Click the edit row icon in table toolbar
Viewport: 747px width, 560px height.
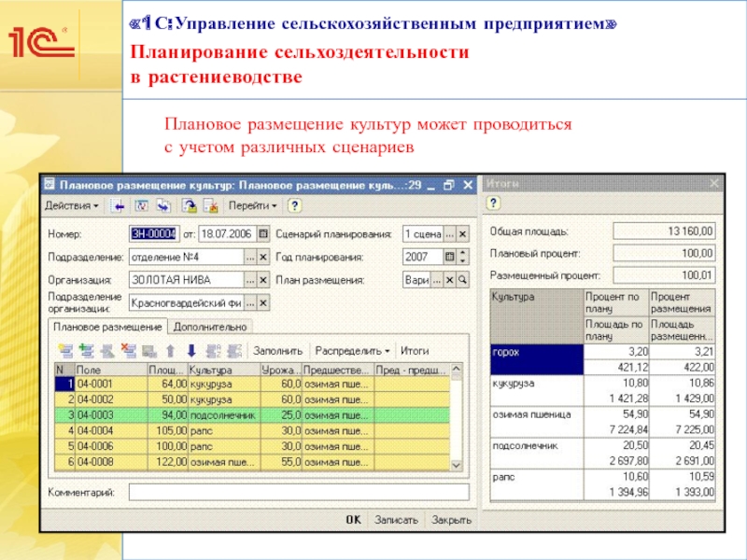(x=107, y=351)
